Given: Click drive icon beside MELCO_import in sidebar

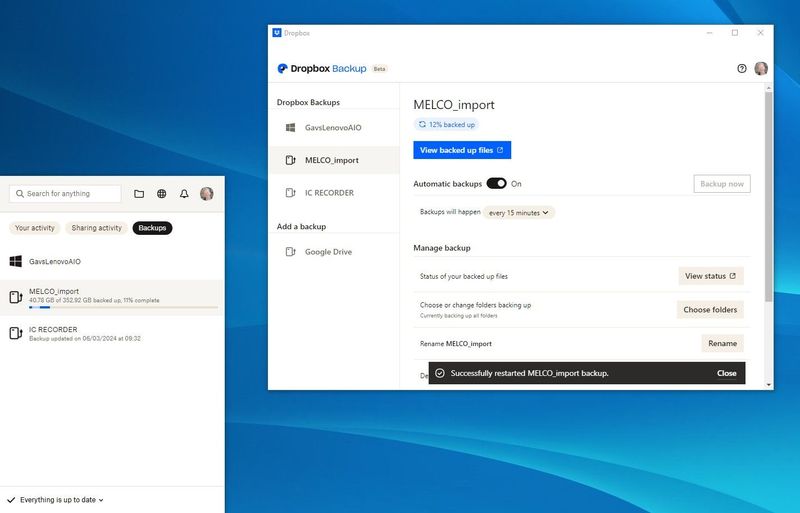Looking at the screenshot, I should (290, 160).
